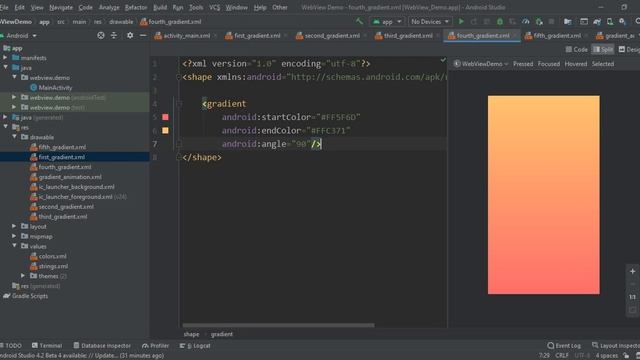Expand the themes folder
The image size is (640, 360).
coord(23,276)
